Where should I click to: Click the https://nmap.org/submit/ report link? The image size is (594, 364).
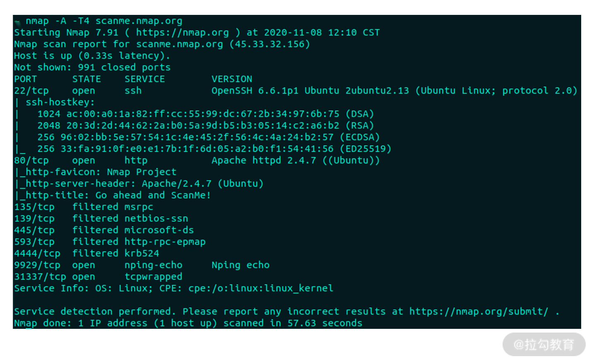coord(479,311)
